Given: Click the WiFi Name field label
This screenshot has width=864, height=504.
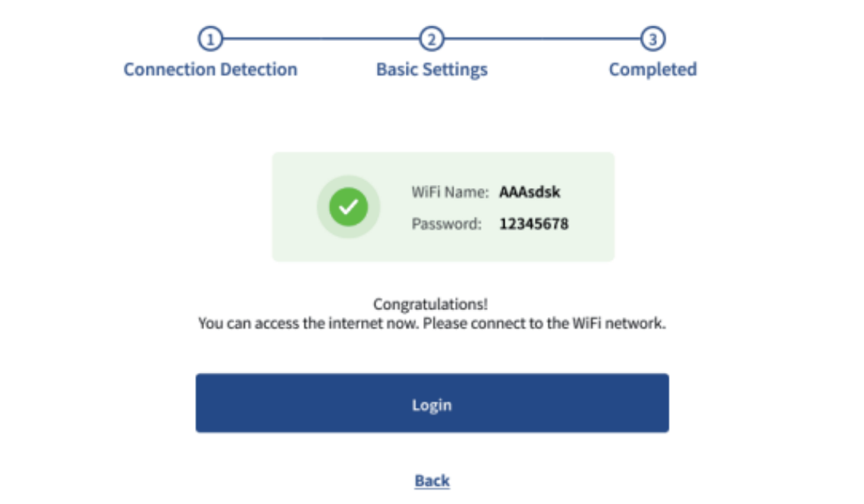Looking at the screenshot, I should (449, 193).
